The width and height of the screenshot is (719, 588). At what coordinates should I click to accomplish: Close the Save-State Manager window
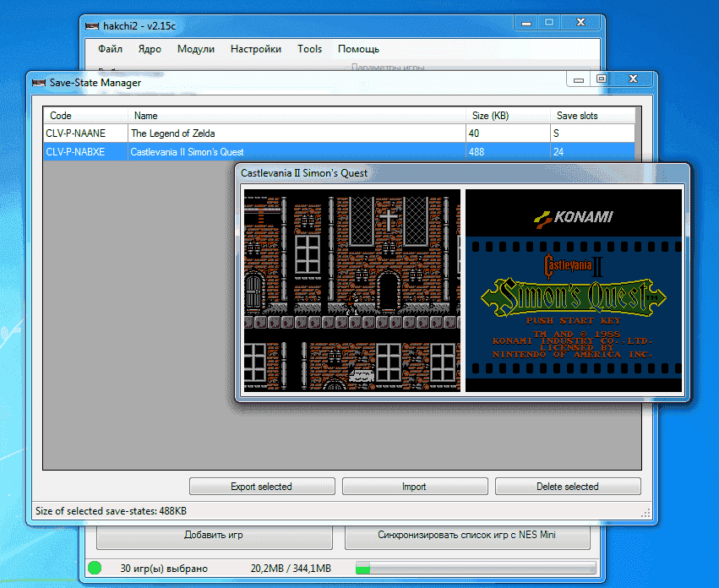633,79
